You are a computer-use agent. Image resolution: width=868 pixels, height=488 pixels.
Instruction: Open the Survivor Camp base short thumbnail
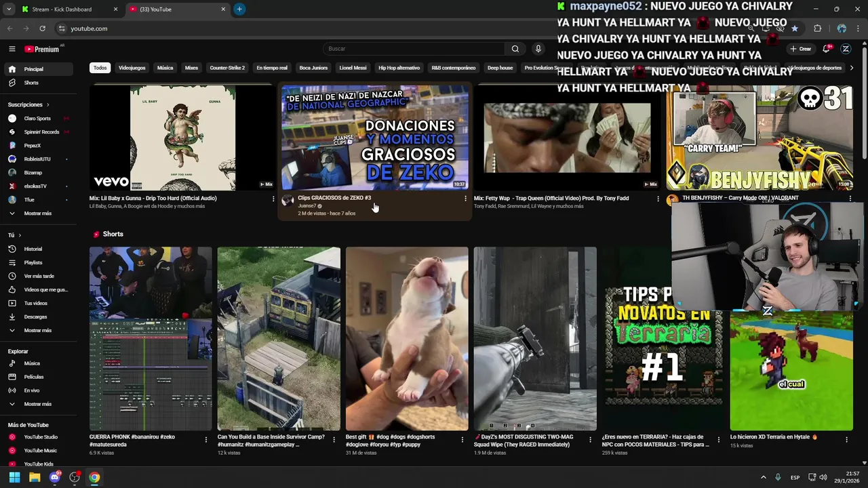click(279, 339)
